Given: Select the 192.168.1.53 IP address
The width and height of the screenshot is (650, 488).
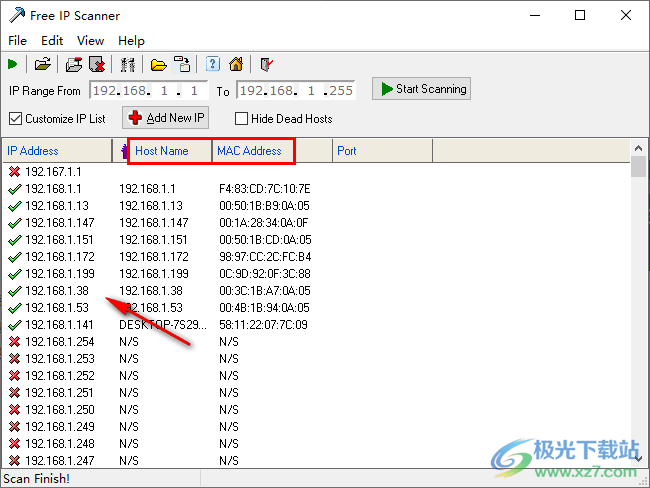Looking at the screenshot, I should tap(57, 308).
